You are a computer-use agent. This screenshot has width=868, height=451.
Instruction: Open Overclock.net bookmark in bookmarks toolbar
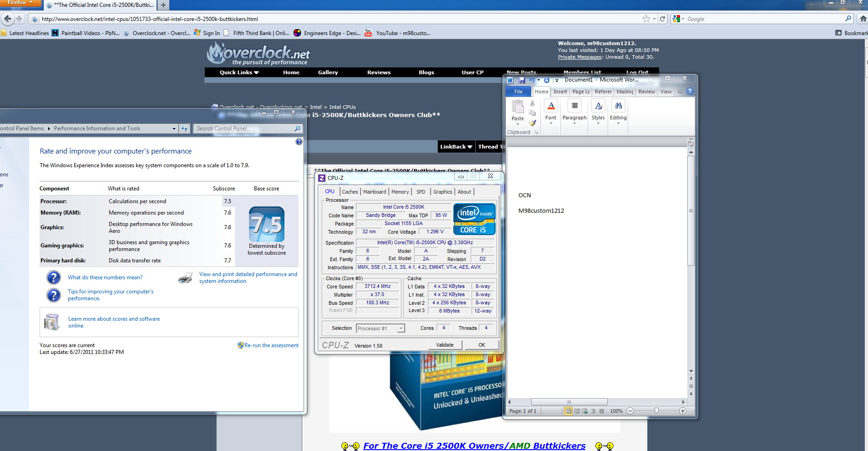pyautogui.click(x=157, y=33)
